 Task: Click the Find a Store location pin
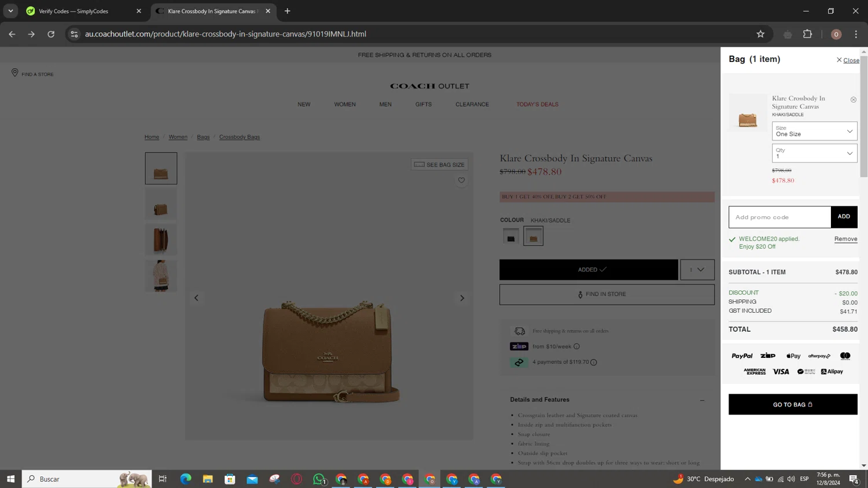pos(15,73)
